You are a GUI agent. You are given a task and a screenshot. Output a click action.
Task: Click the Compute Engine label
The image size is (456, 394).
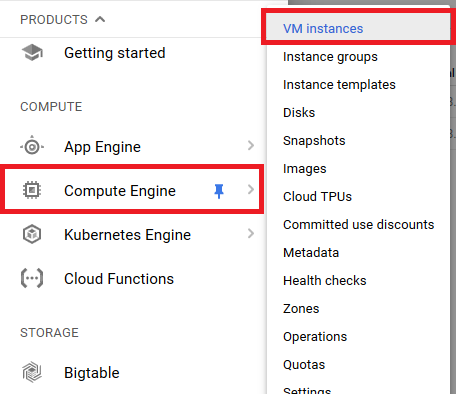click(120, 191)
